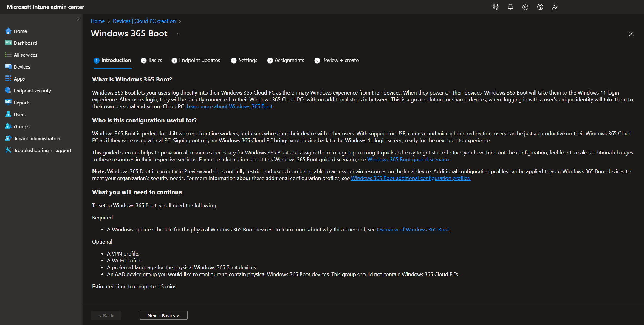Close the Windows 365 Boot pane
644x325 pixels.
[631, 34]
